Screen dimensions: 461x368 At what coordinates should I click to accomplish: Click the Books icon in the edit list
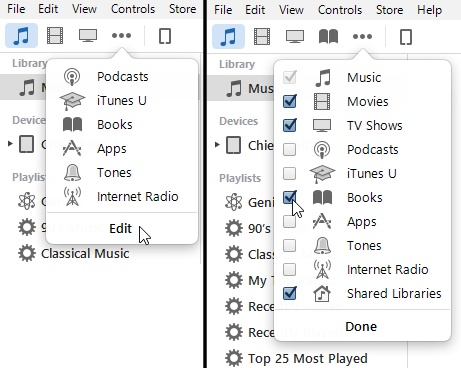322,198
